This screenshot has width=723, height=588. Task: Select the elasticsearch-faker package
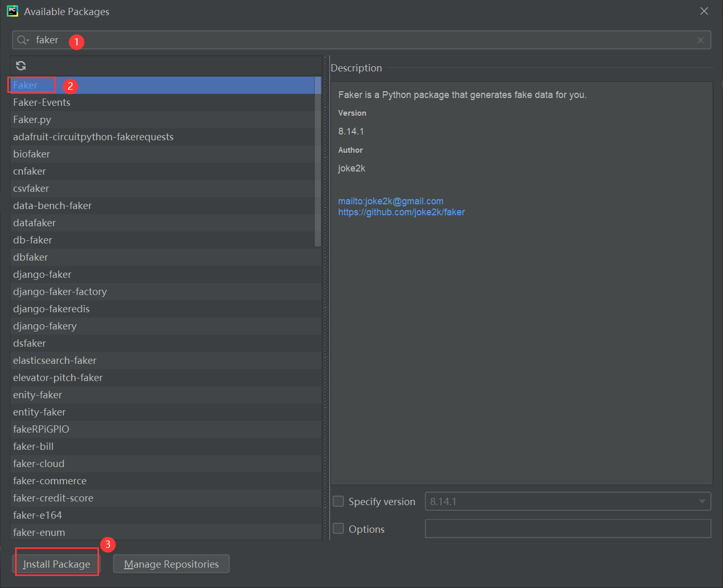tap(166, 361)
